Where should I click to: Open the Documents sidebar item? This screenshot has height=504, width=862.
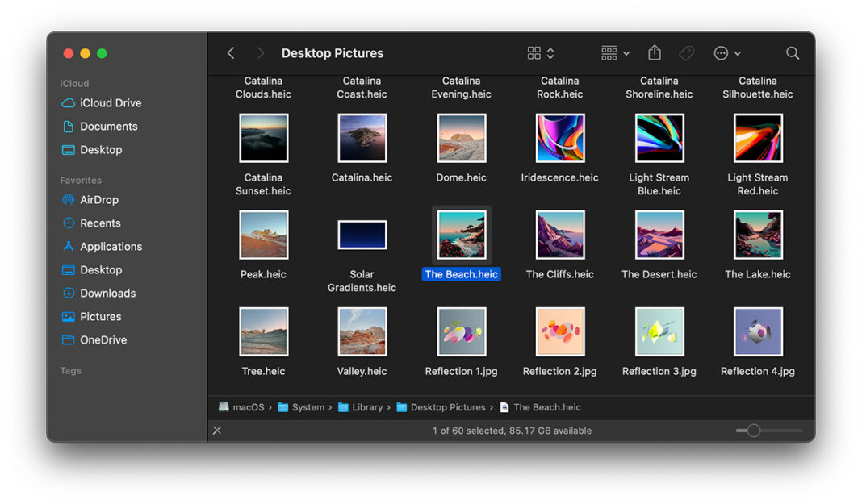point(109,126)
